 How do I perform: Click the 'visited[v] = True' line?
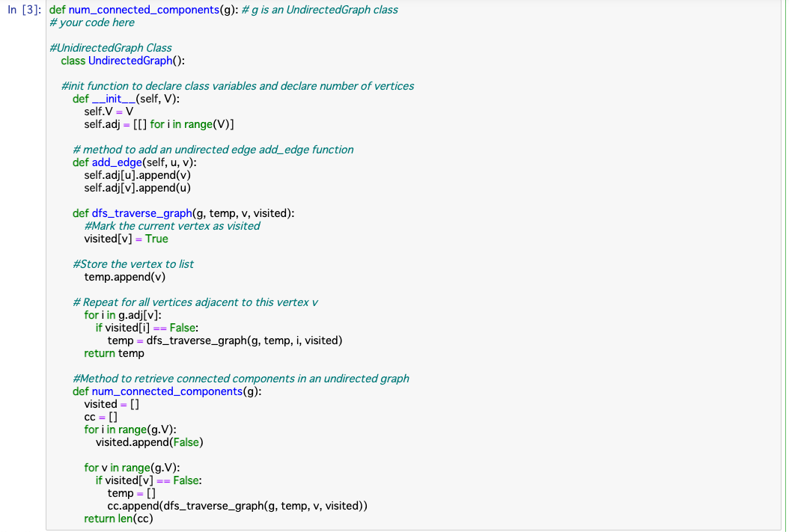[x=127, y=239]
